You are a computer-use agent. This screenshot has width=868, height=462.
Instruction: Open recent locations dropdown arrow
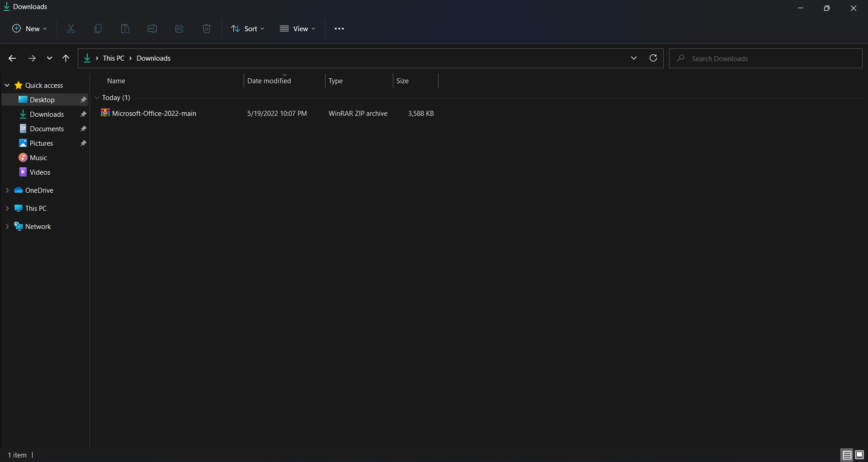pos(49,58)
